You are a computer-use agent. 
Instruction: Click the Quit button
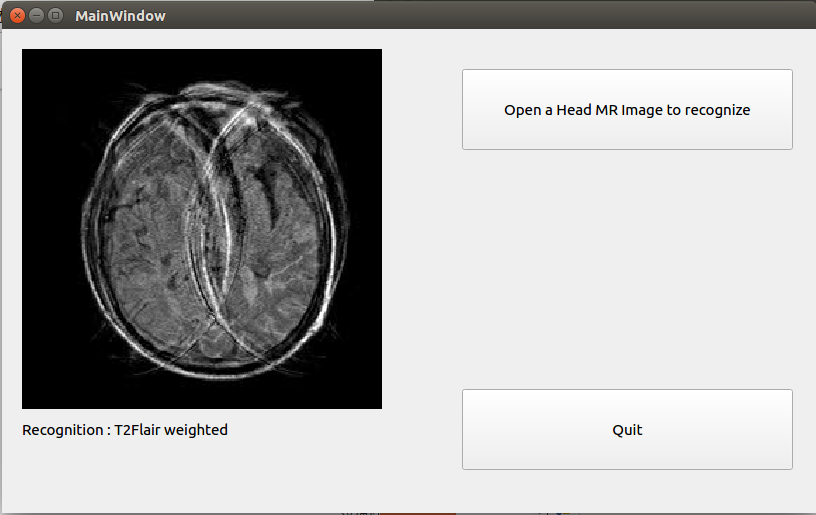(627, 429)
